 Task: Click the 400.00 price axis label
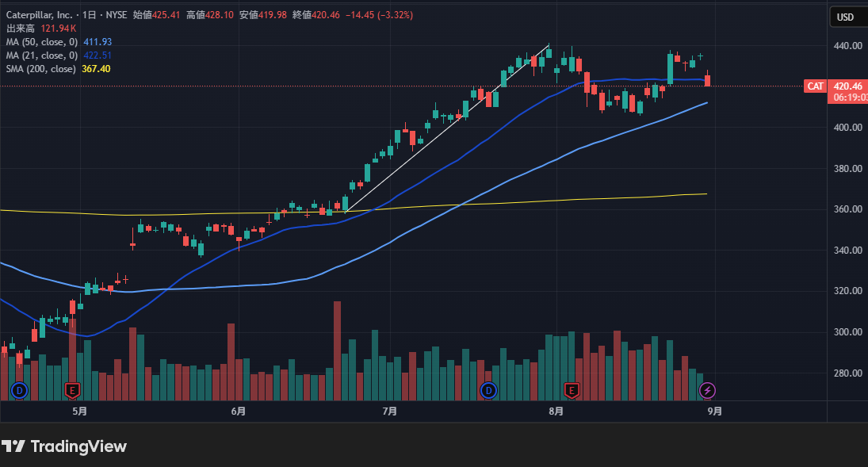click(848, 128)
